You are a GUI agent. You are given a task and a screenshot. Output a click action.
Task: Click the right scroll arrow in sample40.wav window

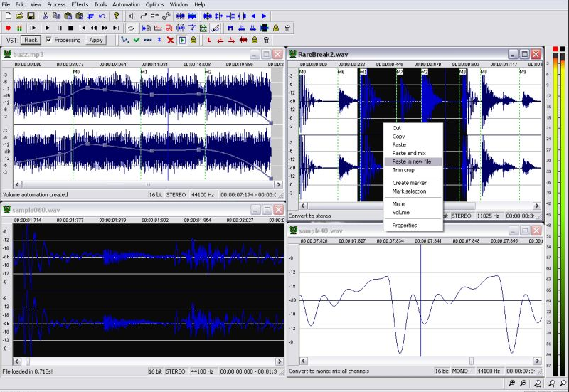pos(537,361)
